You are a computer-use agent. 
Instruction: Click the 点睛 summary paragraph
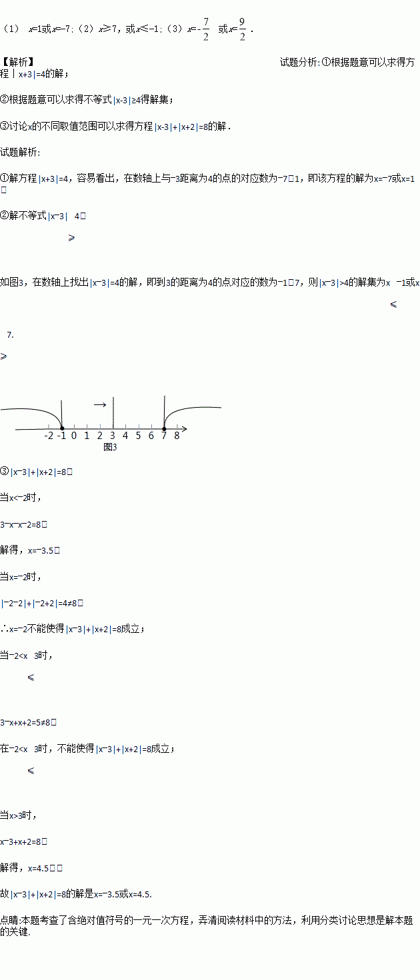[207, 926]
